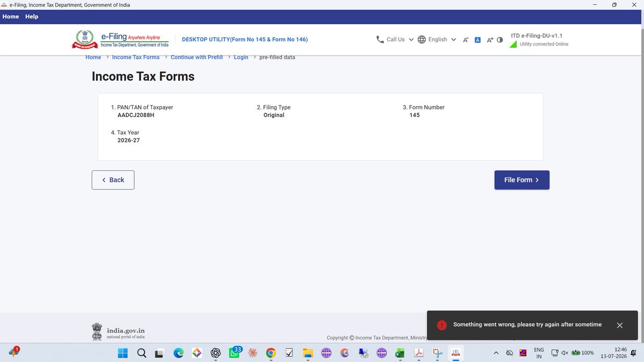Click the Back button

(113, 180)
